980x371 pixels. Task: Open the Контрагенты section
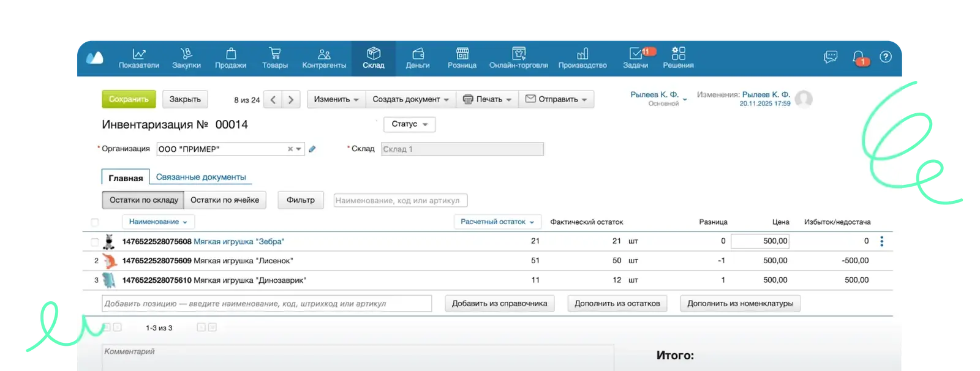click(x=324, y=58)
